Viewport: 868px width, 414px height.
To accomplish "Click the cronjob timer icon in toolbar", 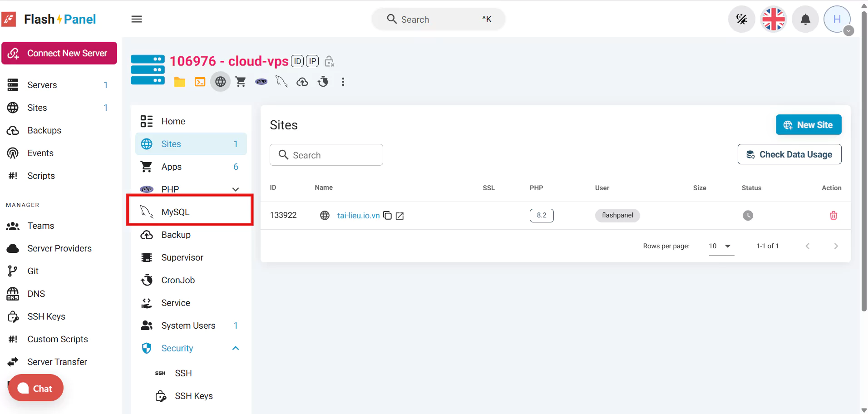I will 323,82.
